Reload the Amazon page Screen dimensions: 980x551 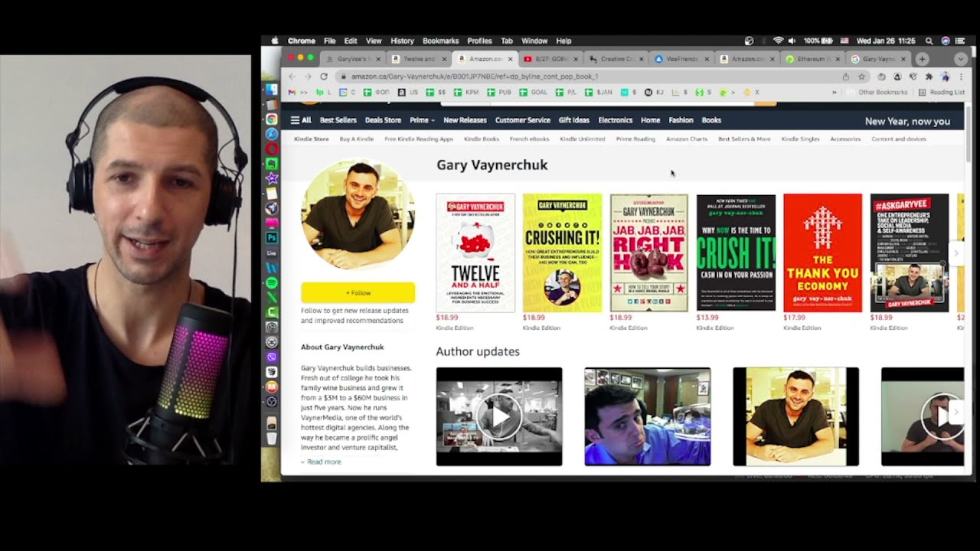pyautogui.click(x=324, y=77)
